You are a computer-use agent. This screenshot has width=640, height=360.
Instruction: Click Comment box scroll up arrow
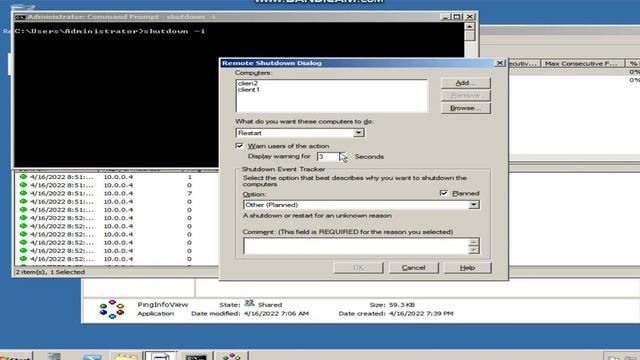pyautogui.click(x=473, y=242)
